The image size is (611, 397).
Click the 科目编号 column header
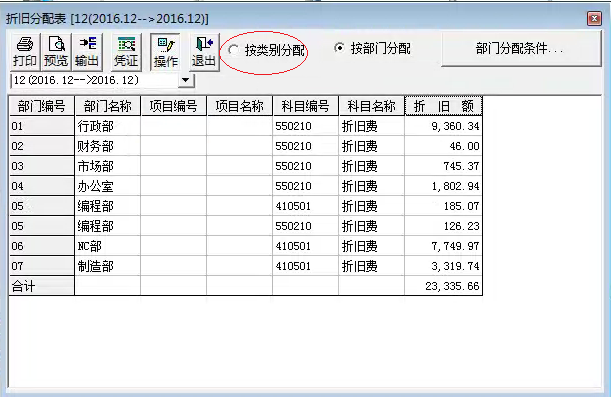click(x=306, y=106)
